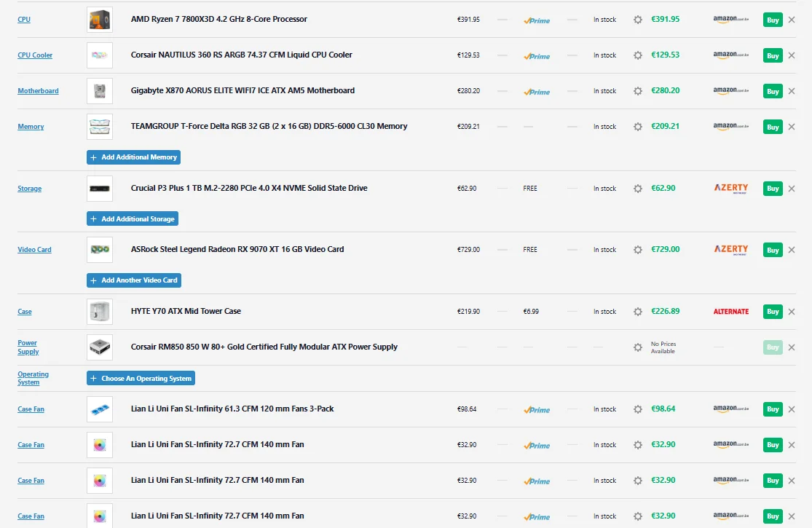Viewport: 812px width, 528px height.
Task: Open gear settings for HYTE Y70 case
Action: click(x=638, y=312)
